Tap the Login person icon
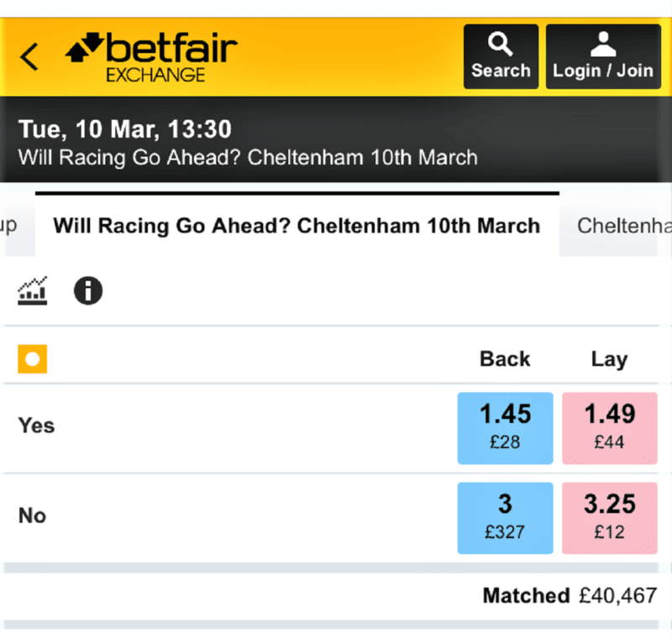 click(603, 44)
